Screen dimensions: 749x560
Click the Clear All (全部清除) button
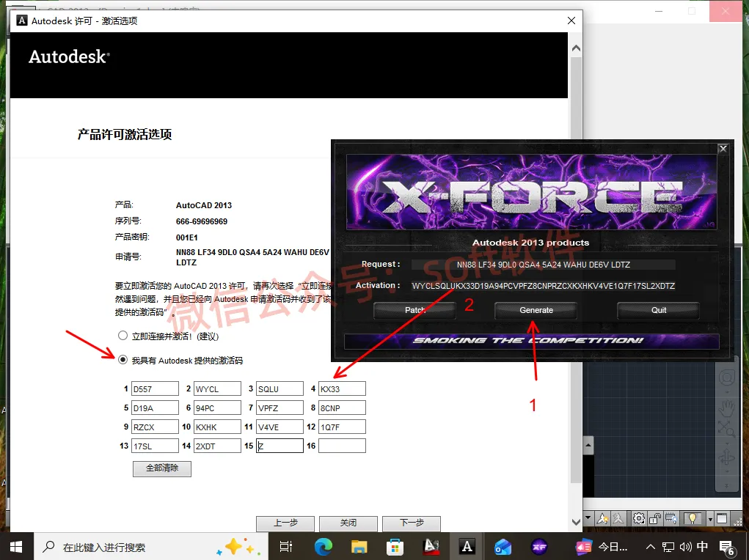point(162,468)
